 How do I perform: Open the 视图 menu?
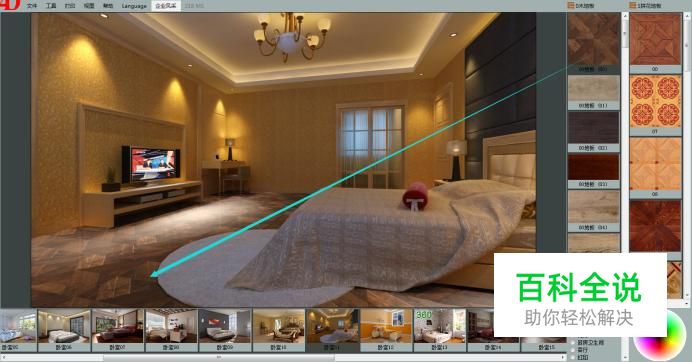tap(89, 6)
